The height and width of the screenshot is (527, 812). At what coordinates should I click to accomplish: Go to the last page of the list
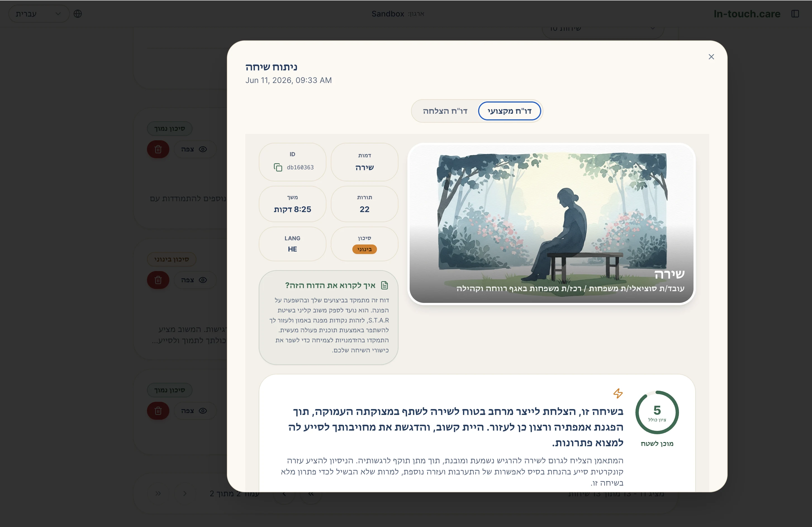[158, 493]
